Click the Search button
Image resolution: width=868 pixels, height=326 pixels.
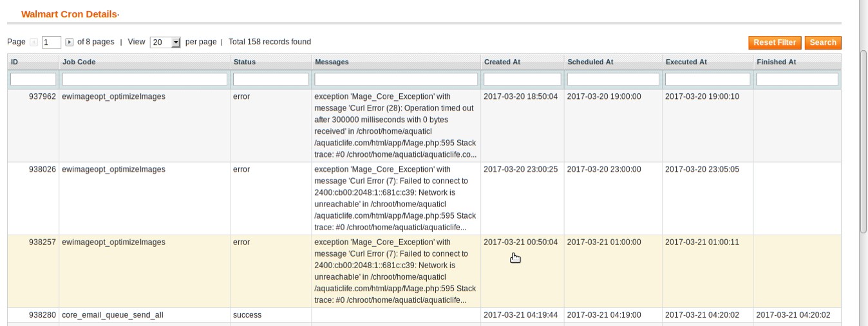[823, 42]
